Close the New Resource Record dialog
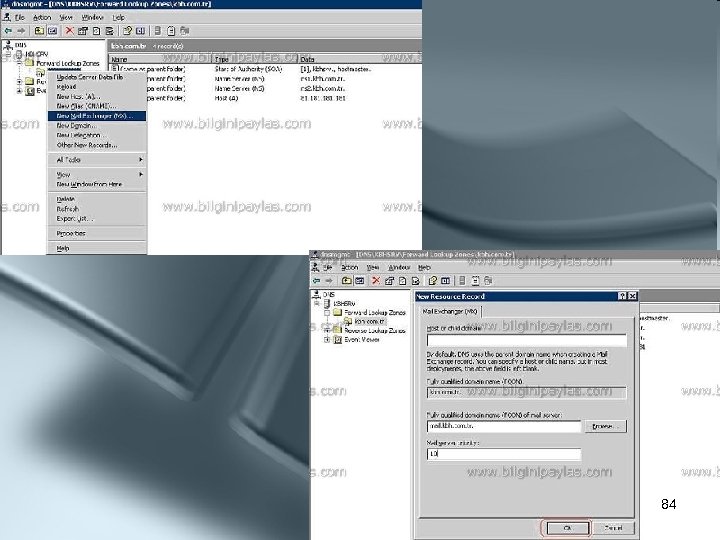The image size is (720, 540). click(632, 296)
